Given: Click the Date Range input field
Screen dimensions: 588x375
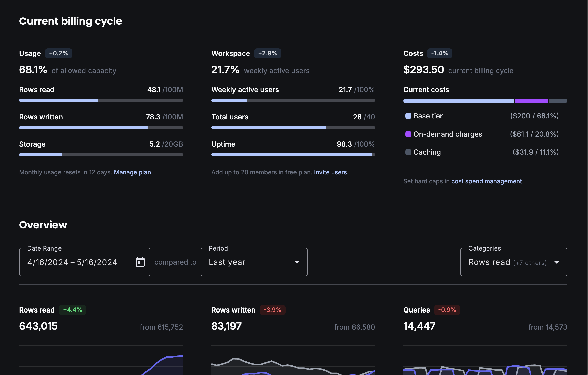Looking at the screenshot, I should pos(73,262).
